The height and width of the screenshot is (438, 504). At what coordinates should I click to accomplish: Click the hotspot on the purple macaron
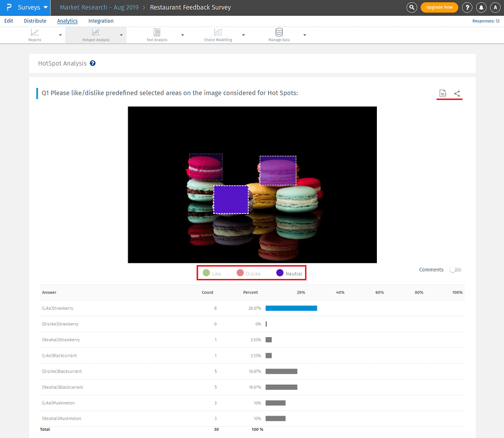pos(278,170)
